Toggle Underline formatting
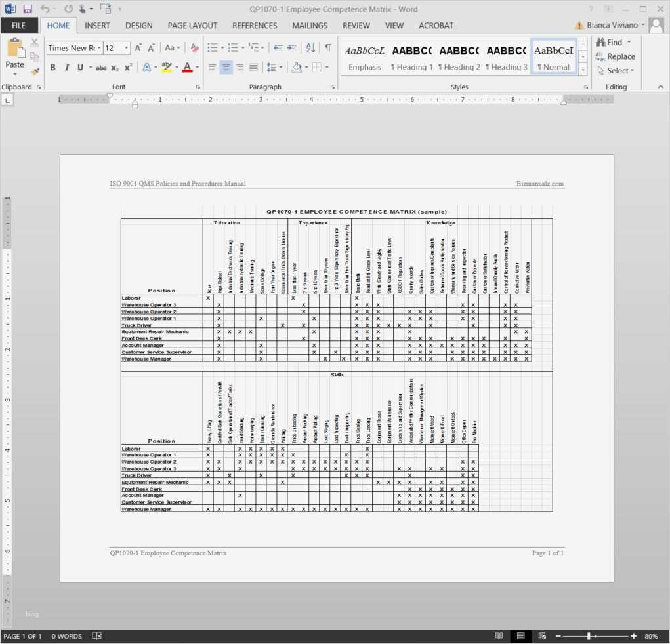 (x=80, y=68)
